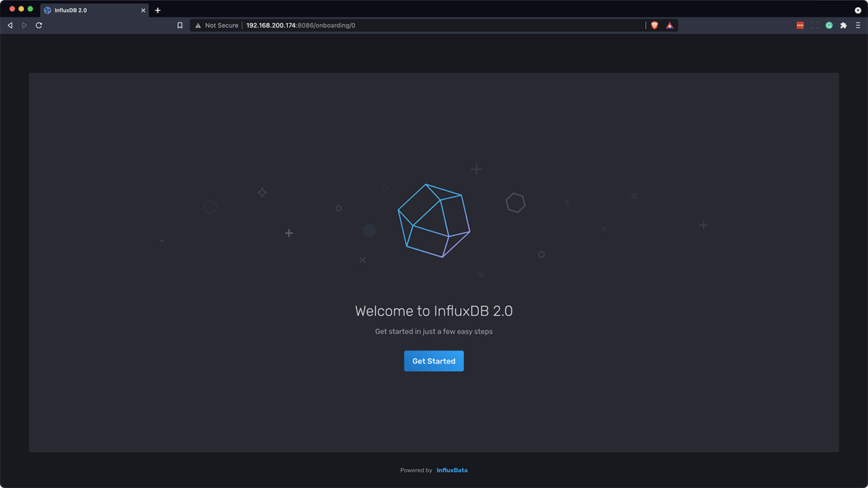Image resolution: width=868 pixels, height=488 pixels.
Task: Click text Get started in just a few easy steps
Action: [434, 332]
